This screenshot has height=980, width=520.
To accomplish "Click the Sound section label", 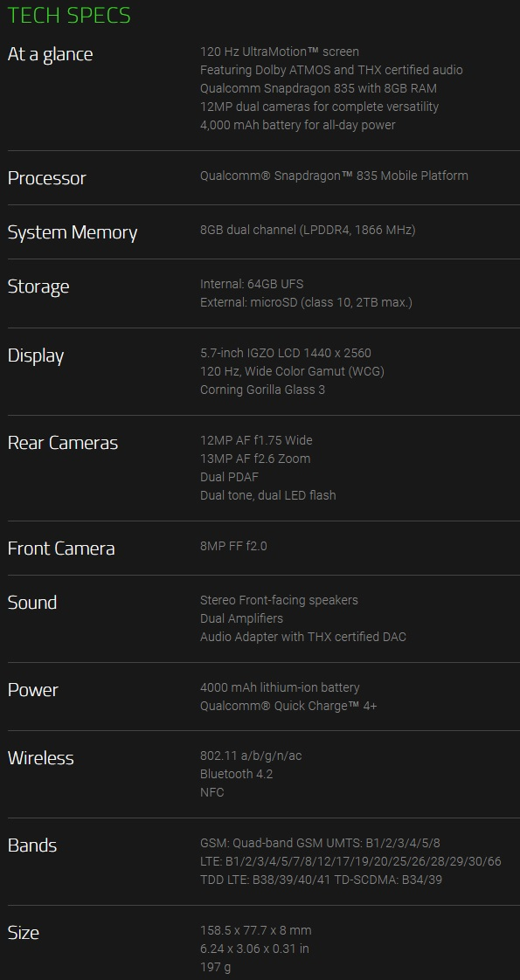I will point(31,603).
